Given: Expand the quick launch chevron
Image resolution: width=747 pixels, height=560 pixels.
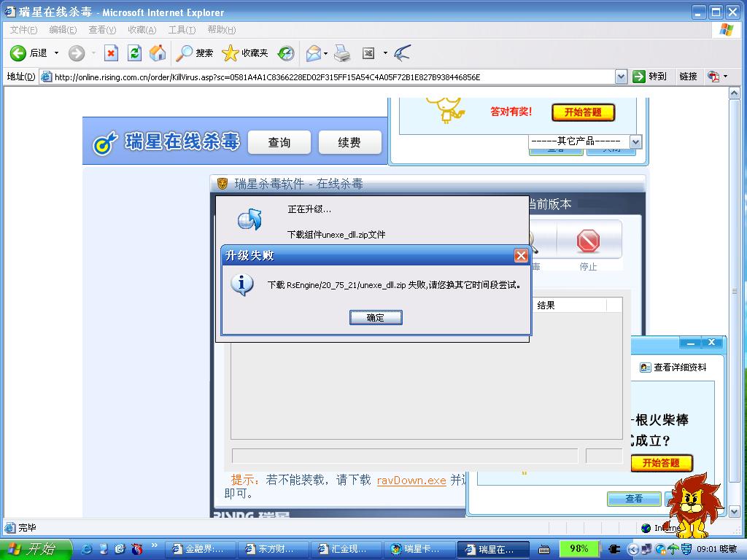Looking at the screenshot, I should pyautogui.click(x=155, y=545).
